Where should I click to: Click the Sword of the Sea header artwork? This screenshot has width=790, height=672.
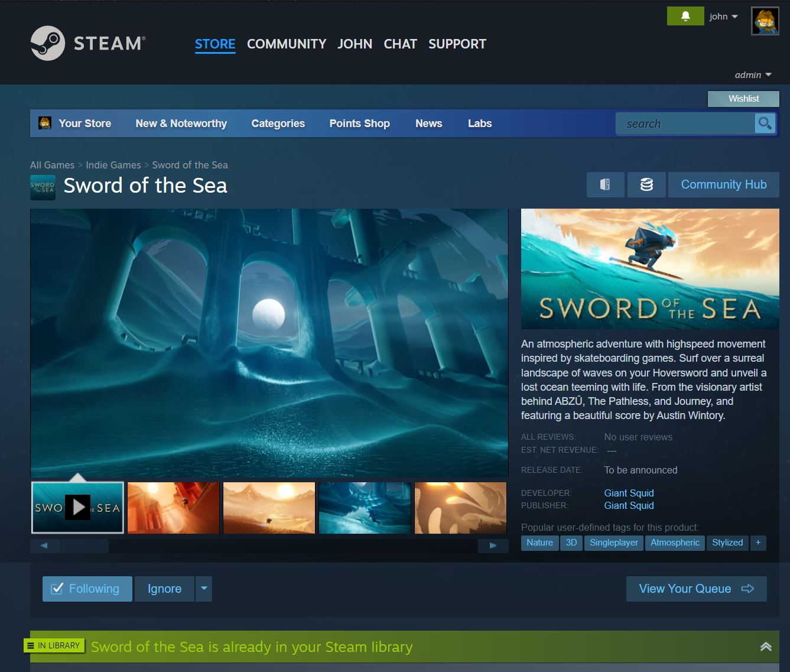point(650,269)
